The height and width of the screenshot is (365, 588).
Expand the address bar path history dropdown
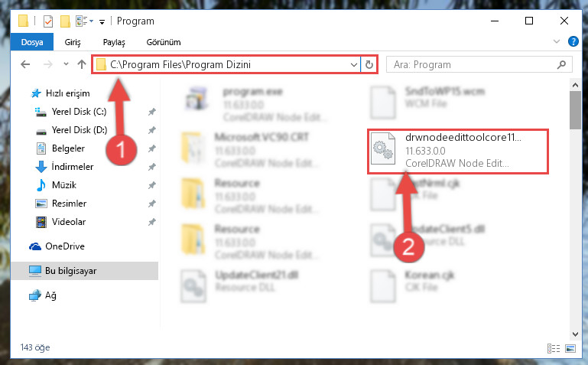pos(353,65)
